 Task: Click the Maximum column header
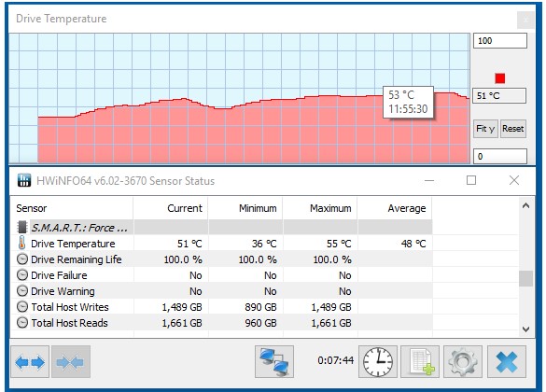(x=320, y=208)
